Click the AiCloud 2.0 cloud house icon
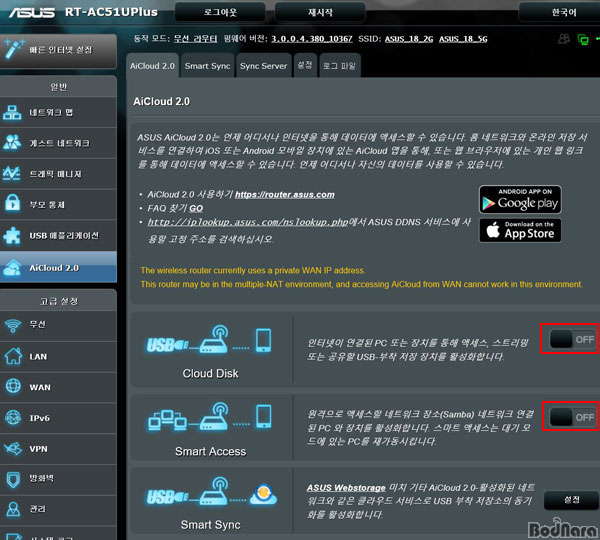 tap(13, 268)
